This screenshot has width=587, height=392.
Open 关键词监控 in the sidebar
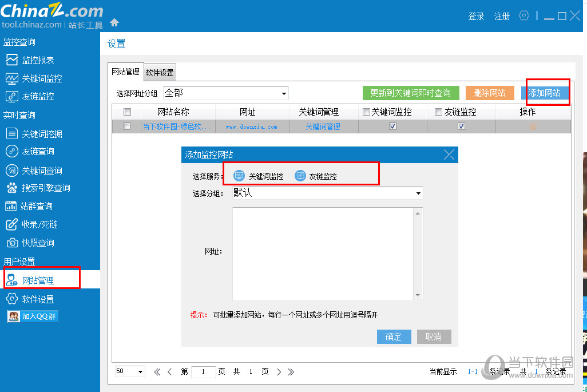coord(34,78)
